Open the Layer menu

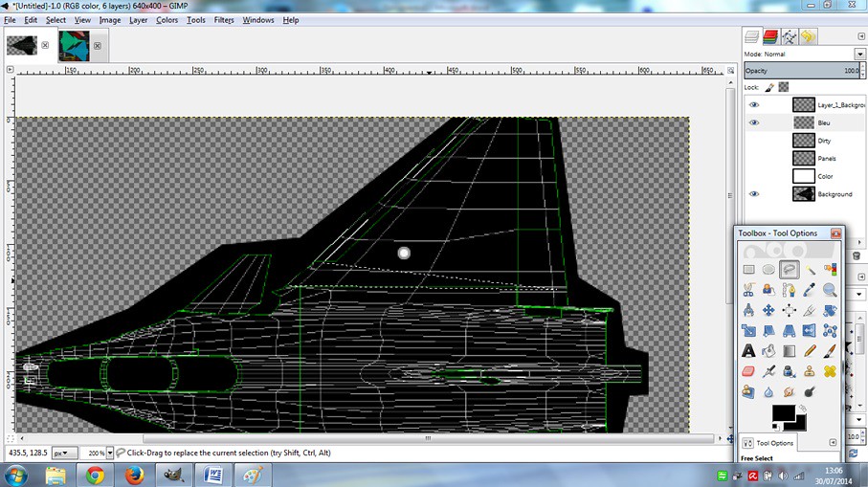coord(139,20)
